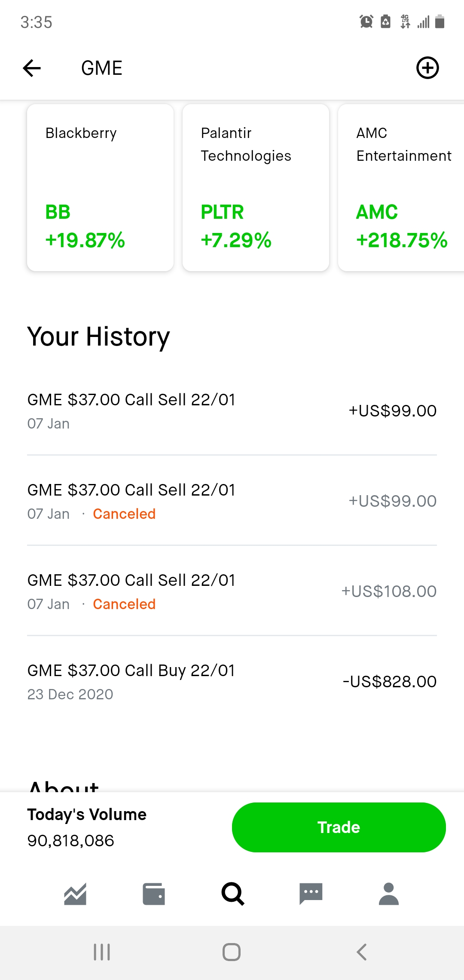This screenshot has width=464, height=980.
Task: Open the wallet tab icon
Action: click(154, 894)
